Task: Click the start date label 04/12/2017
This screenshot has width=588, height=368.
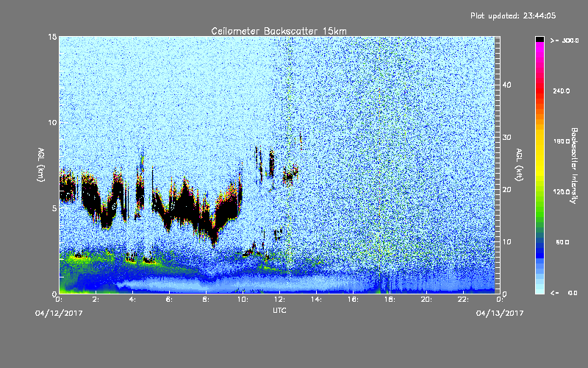Action: click(59, 314)
